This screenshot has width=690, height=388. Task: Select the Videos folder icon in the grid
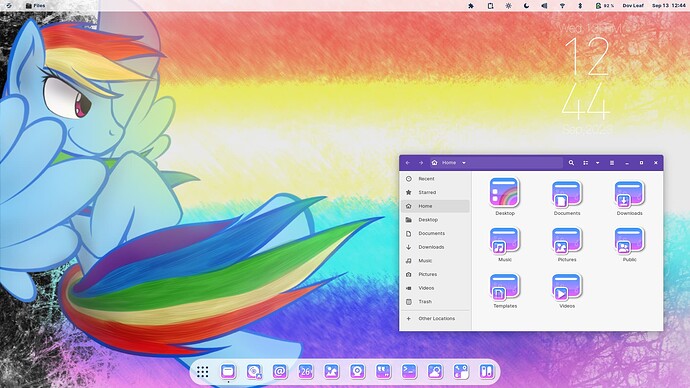click(567, 287)
